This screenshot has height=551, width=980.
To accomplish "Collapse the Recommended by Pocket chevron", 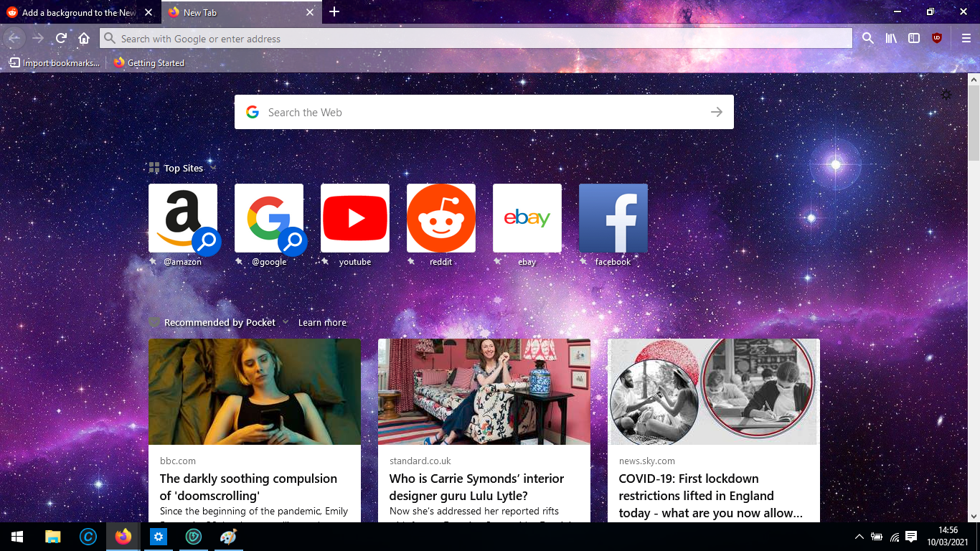I will coord(285,322).
